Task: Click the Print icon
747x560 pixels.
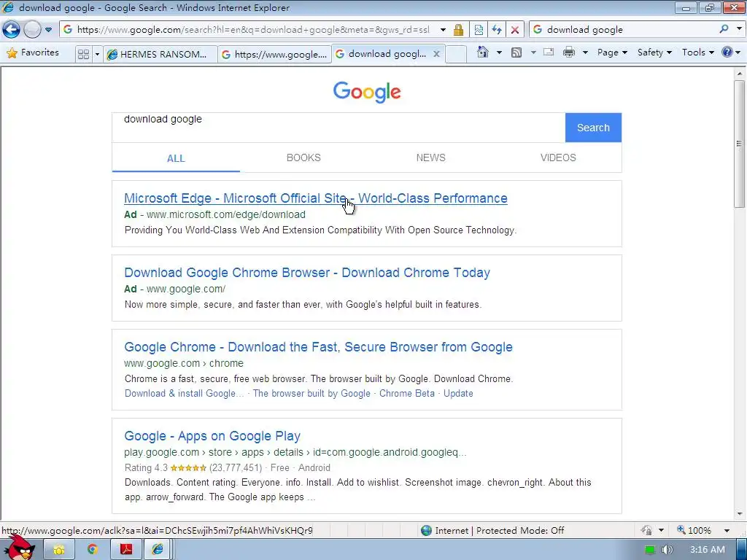Action: (568, 52)
